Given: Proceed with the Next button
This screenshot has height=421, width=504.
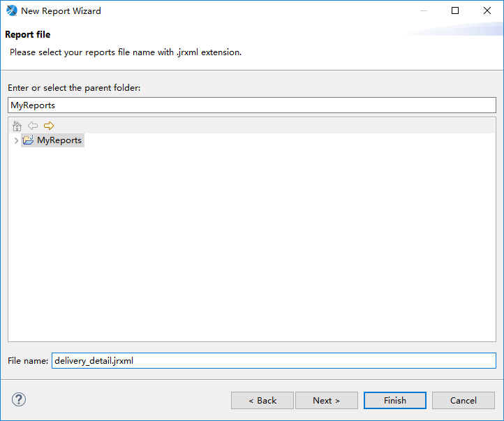Looking at the screenshot, I should pyautogui.click(x=326, y=401).
